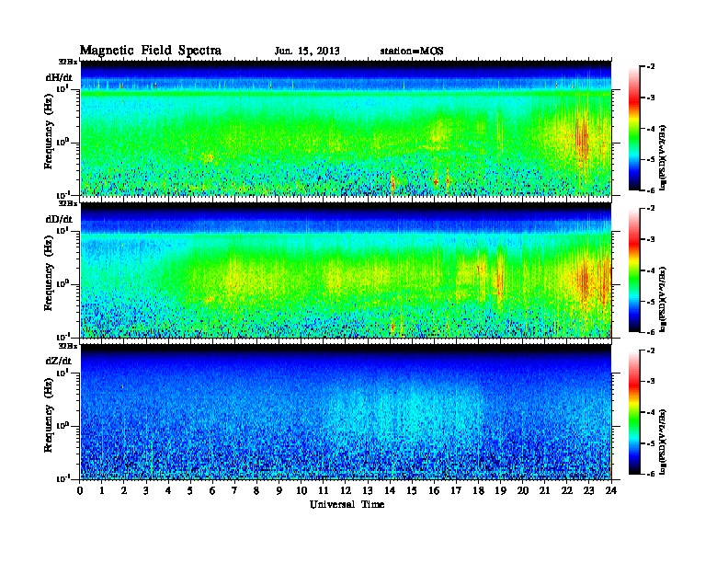This screenshot has width=728, height=563.
Task: Click hour tick label "18" on time axis
Action: 479,491
